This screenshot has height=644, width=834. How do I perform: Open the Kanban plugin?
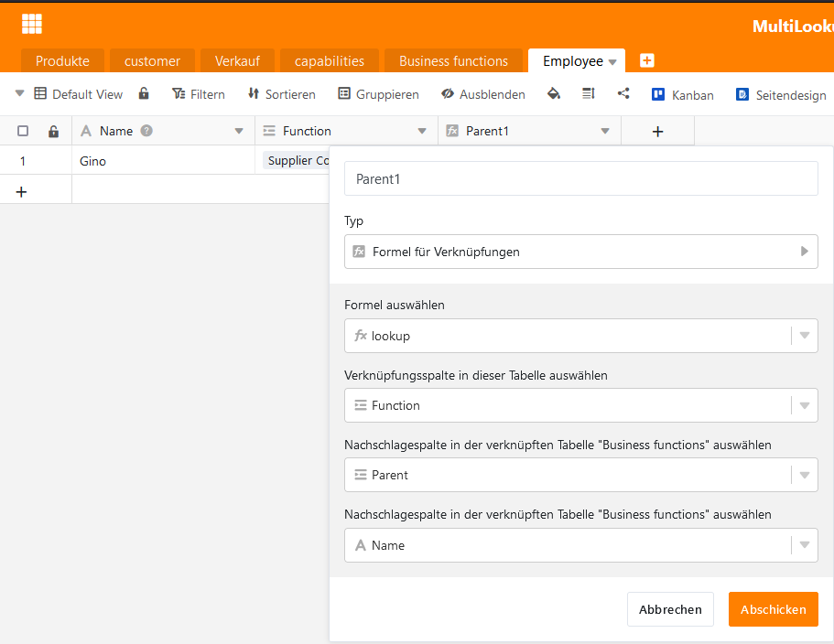682,94
